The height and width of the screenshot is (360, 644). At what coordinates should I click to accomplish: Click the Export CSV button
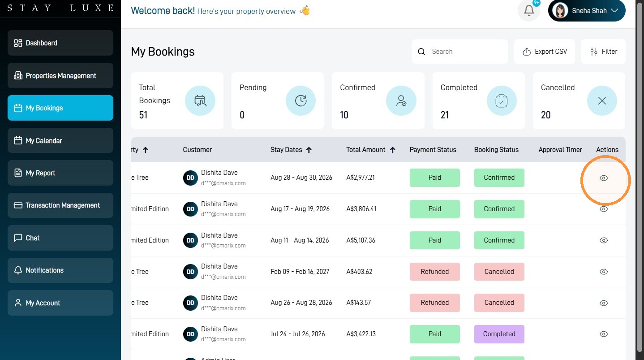point(545,52)
